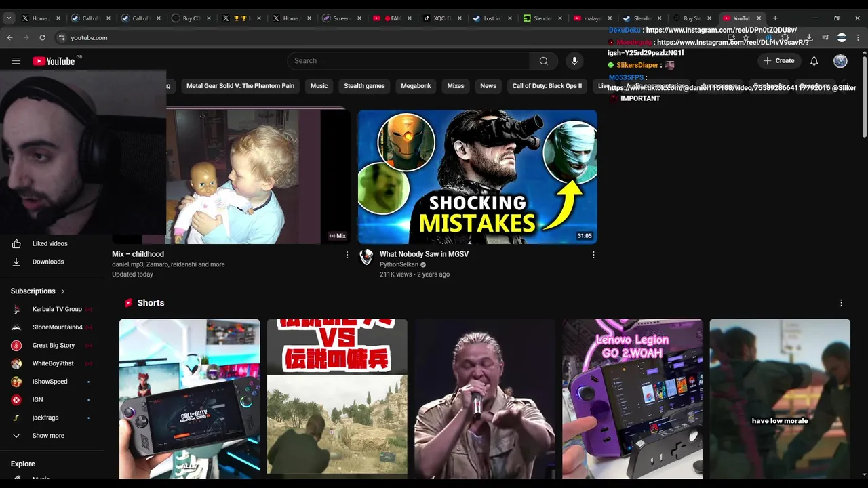View site information icon in address bar
This screenshot has height=488, width=868.
(62, 37)
